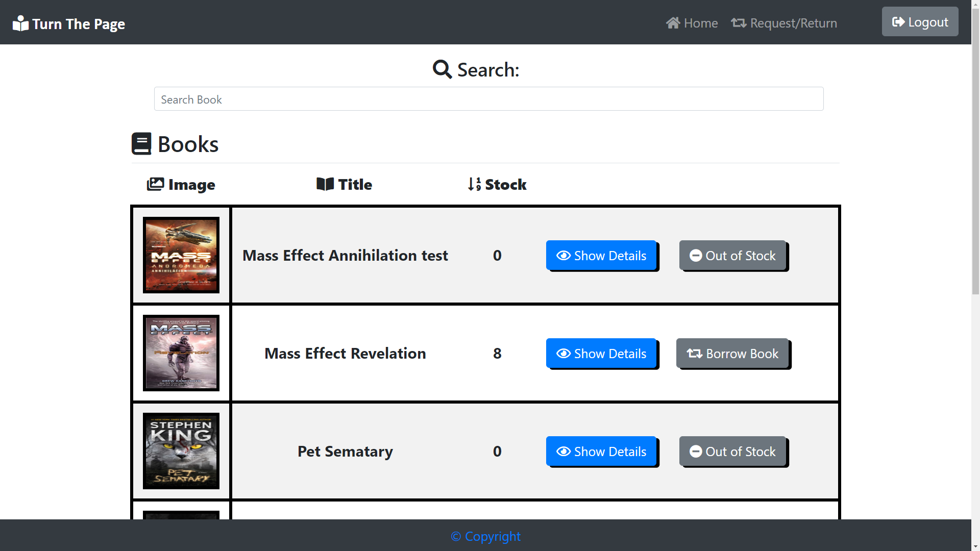The height and width of the screenshot is (551, 980).
Task: Show details for Pet Sematary
Action: tap(601, 452)
